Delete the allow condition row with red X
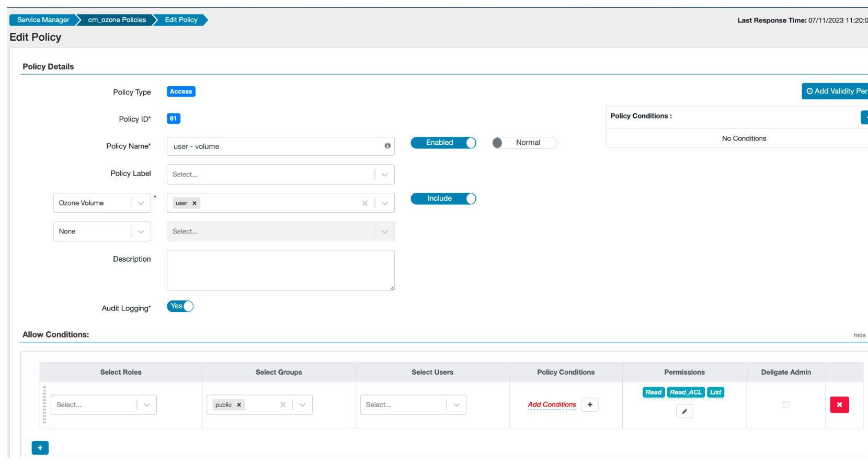868x464 pixels. 839,404
